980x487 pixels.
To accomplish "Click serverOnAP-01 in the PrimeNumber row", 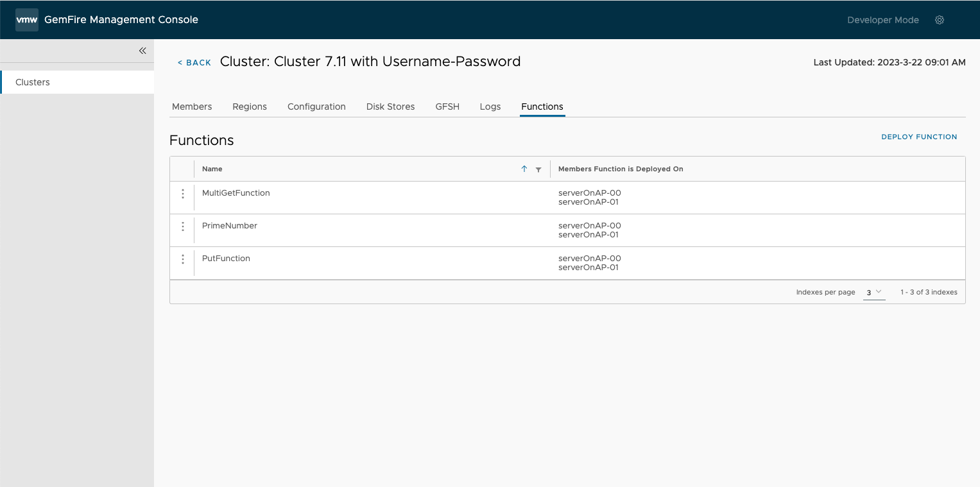I will coord(589,234).
